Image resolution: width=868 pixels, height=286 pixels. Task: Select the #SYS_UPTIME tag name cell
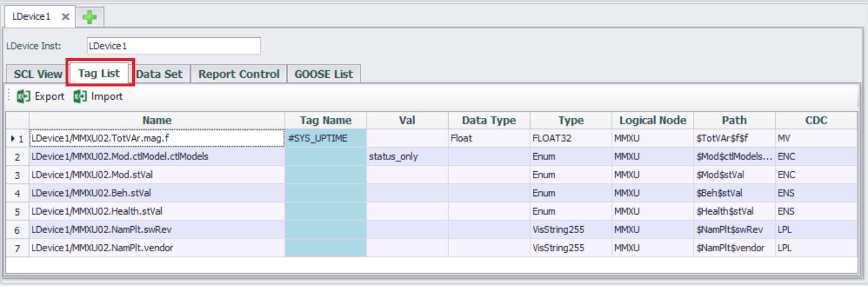tap(325, 139)
